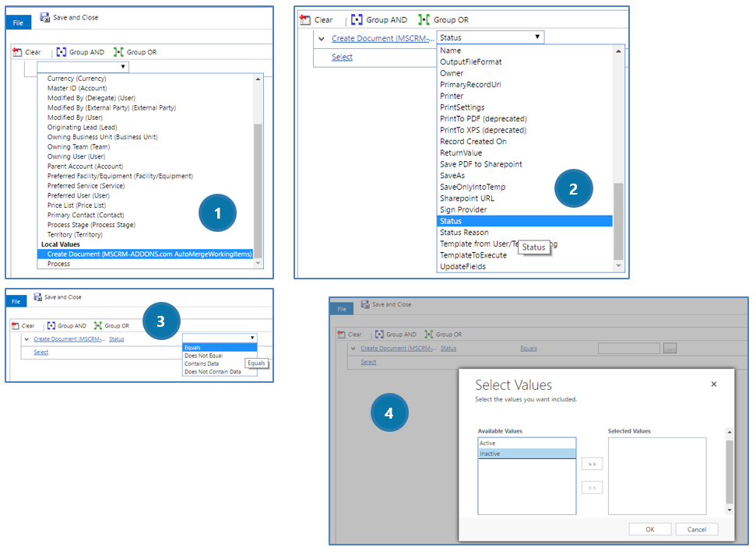Click the Select link in panel 2

click(x=342, y=57)
